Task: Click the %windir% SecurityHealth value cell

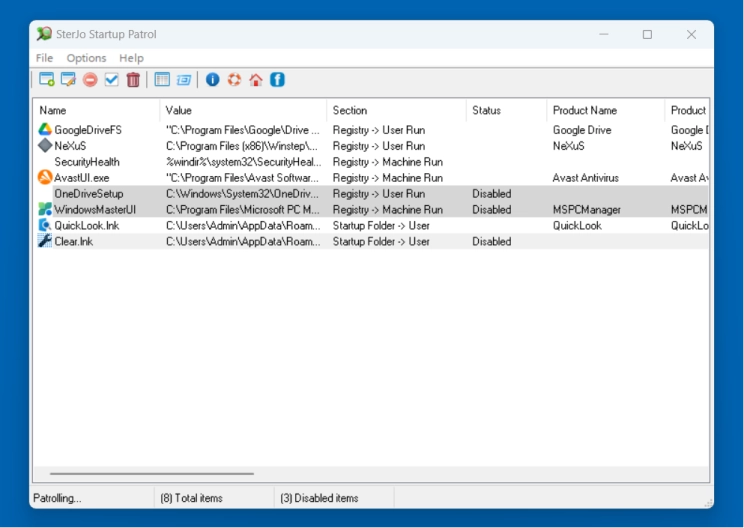Action: click(x=243, y=162)
